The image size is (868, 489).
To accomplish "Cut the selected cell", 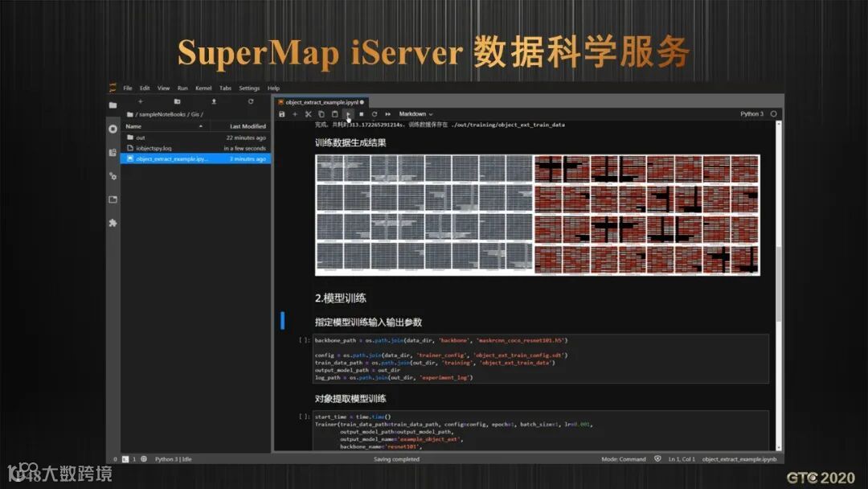I will pyautogui.click(x=309, y=114).
